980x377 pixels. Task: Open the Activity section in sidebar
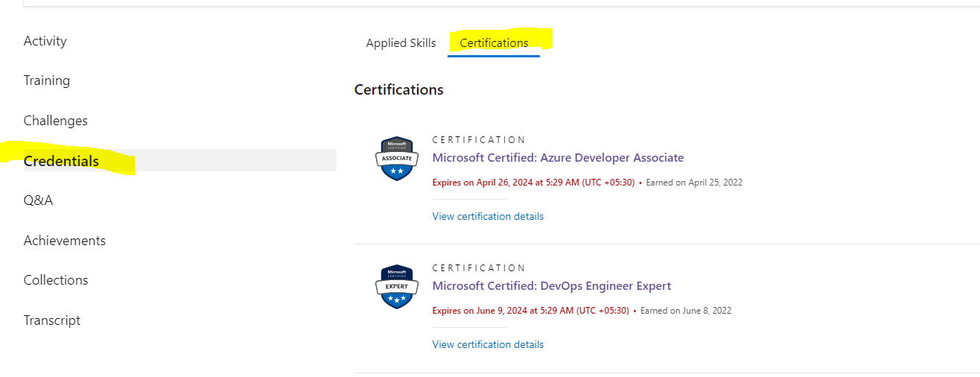[x=45, y=41]
